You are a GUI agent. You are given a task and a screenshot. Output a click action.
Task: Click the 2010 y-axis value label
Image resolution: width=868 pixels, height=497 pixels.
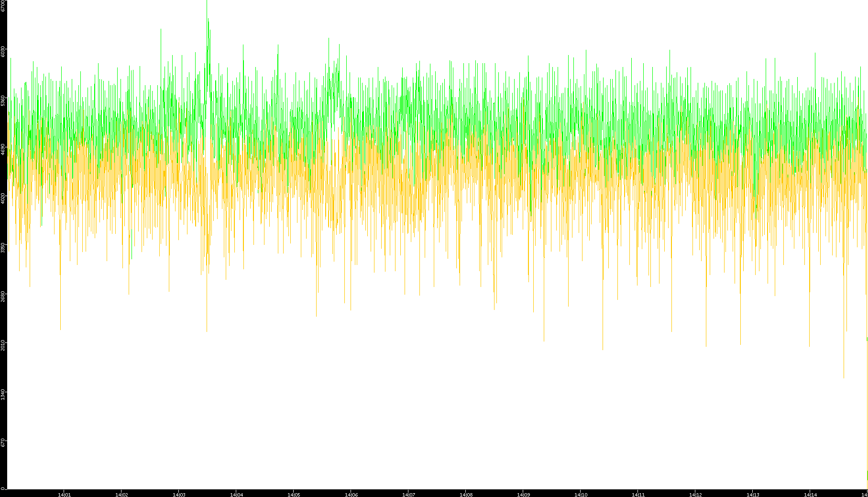tap(3, 344)
